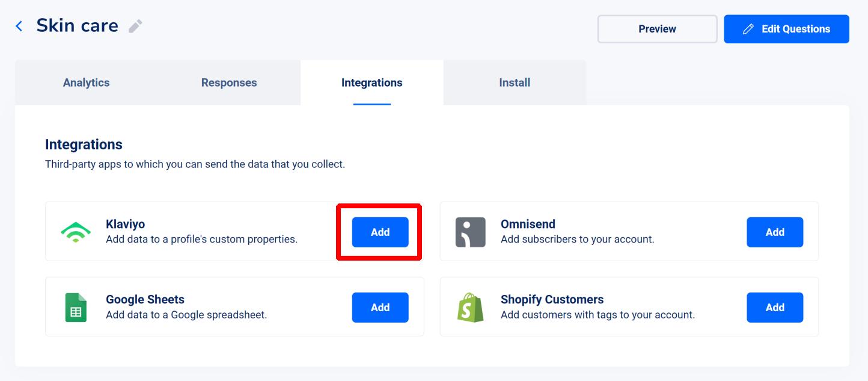Click the Omnisend logo icon
868x381 pixels.
[x=470, y=232]
